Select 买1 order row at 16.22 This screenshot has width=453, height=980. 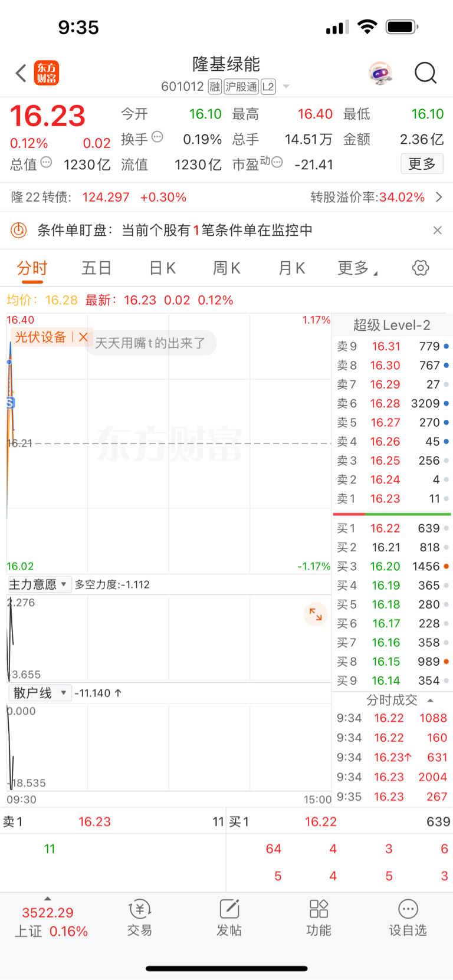pyautogui.click(x=392, y=528)
